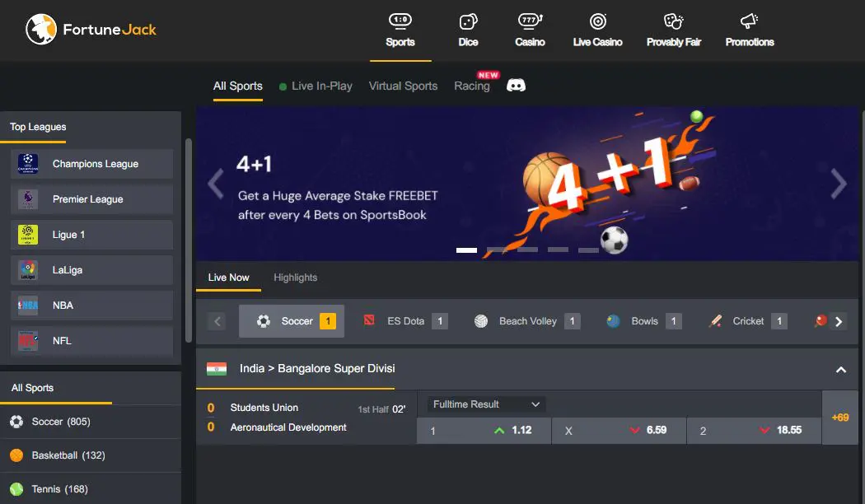Open the Sports section icon
The image size is (865, 504).
pyautogui.click(x=400, y=21)
